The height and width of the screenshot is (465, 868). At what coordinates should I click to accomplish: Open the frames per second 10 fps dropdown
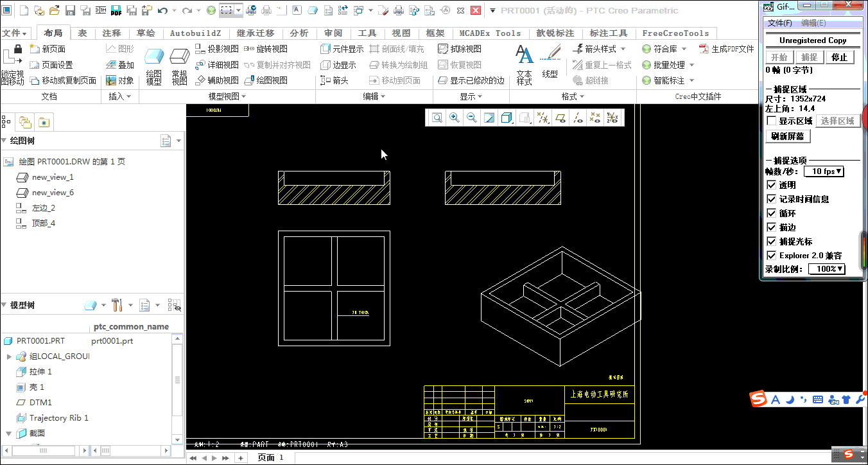click(825, 171)
